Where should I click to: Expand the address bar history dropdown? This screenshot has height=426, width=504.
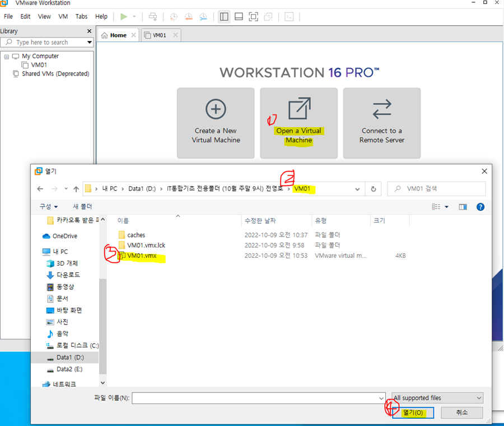[357, 189]
